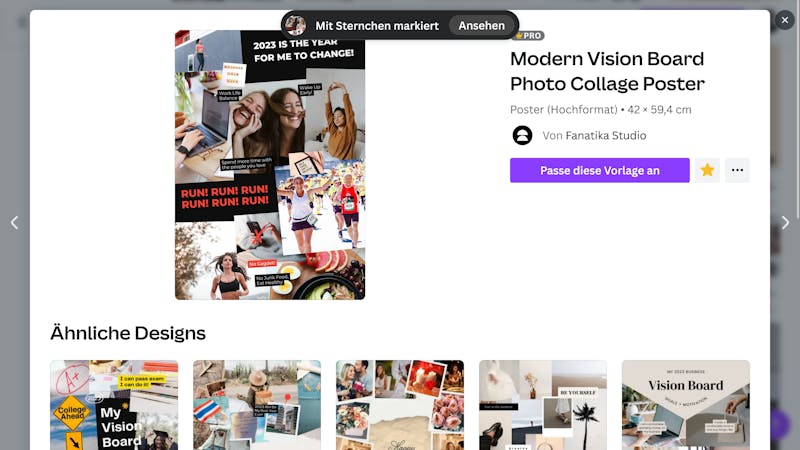
Task: Click the Mit Sternchen markiert toast message
Action: (x=377, y=26)
